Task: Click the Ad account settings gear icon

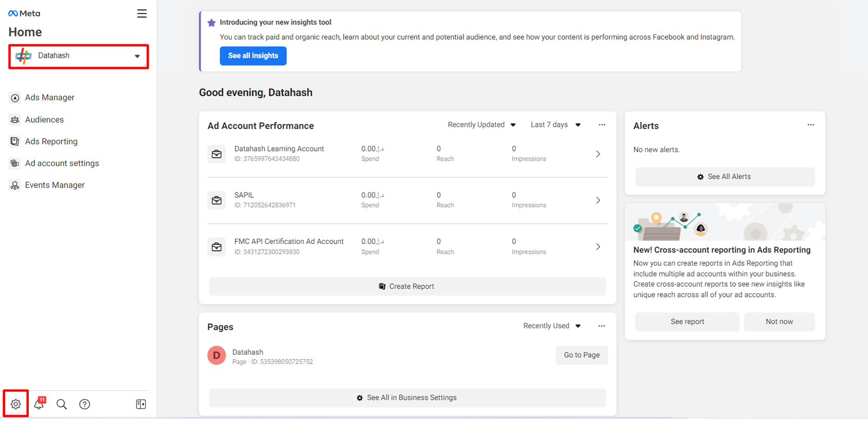Action: pyautogui.click(x=15, y=163)
